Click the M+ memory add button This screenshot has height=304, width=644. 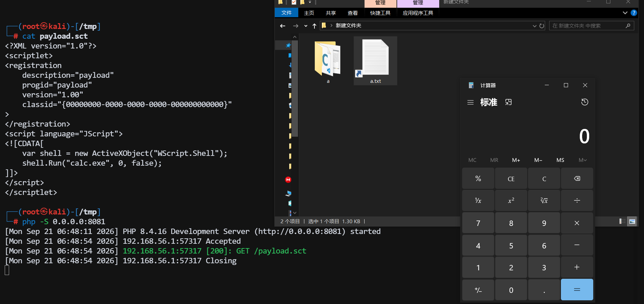[x=516, y=160]
